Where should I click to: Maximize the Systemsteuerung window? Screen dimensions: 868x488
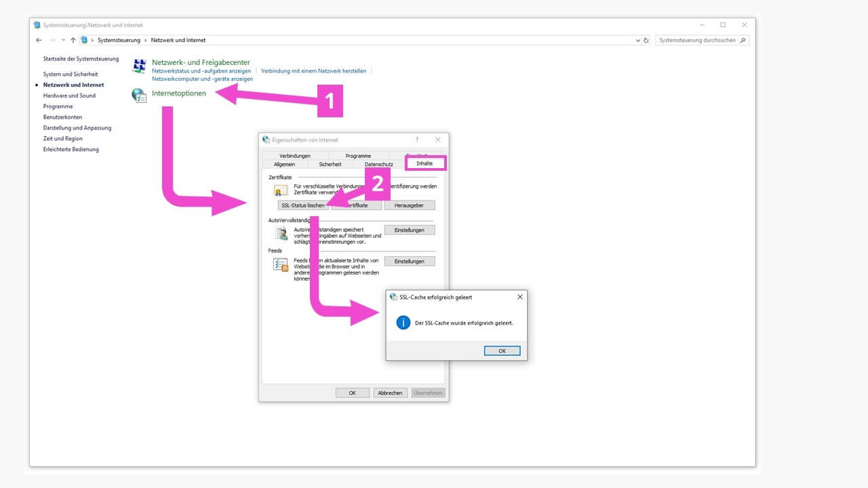point(723,25)
